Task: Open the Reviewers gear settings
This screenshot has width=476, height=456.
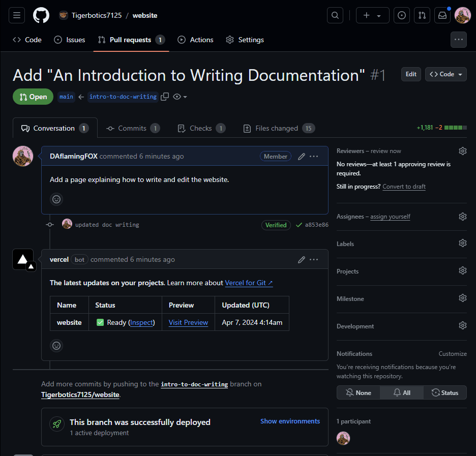Action: tap(462, 151)
